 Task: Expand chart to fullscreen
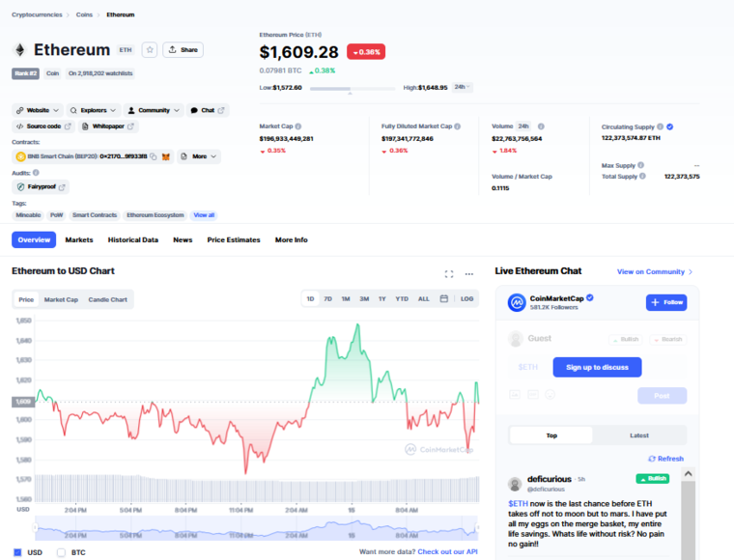[x=449, y=274]
